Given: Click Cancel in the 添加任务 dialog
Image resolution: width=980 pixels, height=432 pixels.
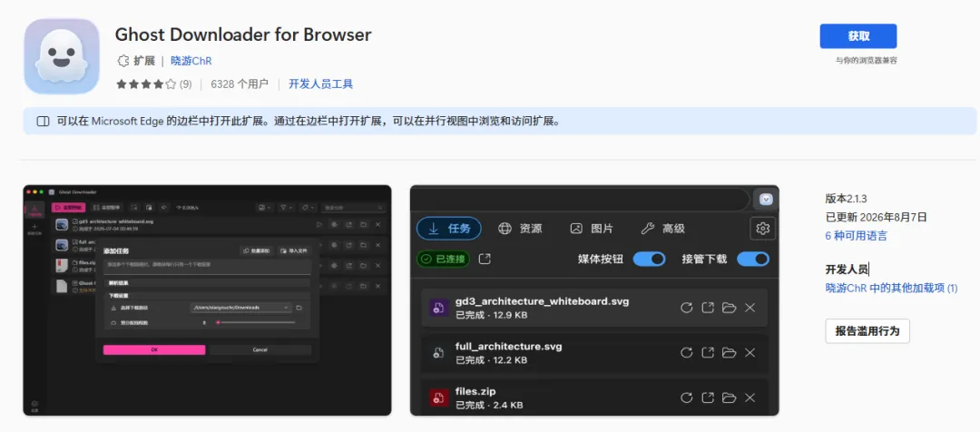Looking at the screenshot, I should pyautogui.click(x=260, y=349).
